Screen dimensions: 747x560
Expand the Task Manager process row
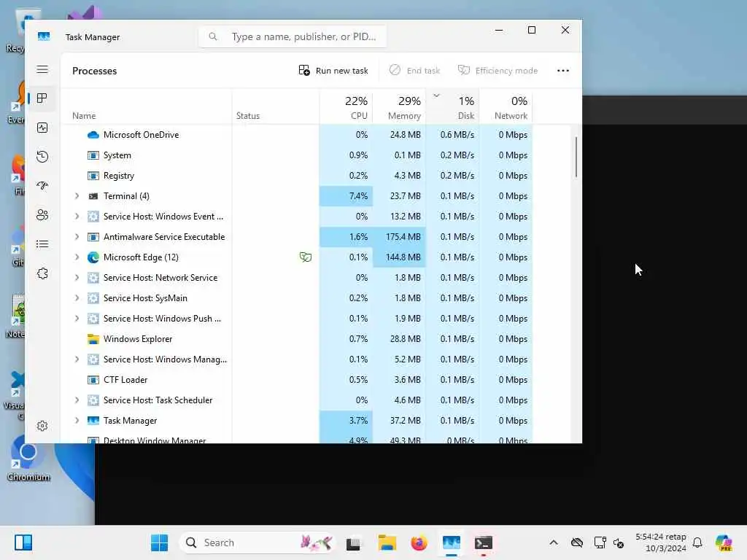click(77, 421)
